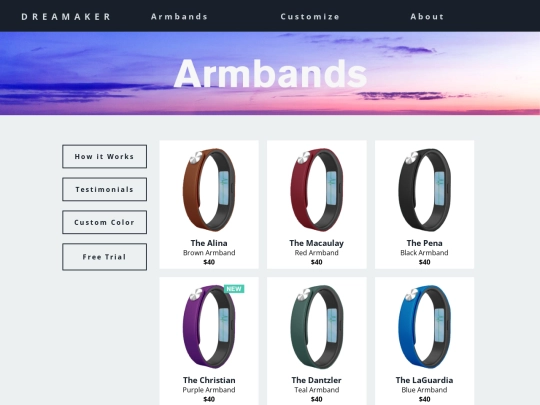Click The LaGuardia product title
The width and height of the screenshot is (540, 405).
(x=424, y=380)
